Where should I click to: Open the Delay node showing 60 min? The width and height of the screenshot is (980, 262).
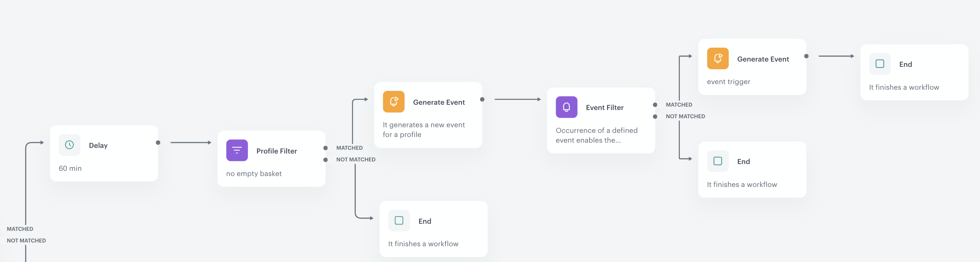pos(104,153)
